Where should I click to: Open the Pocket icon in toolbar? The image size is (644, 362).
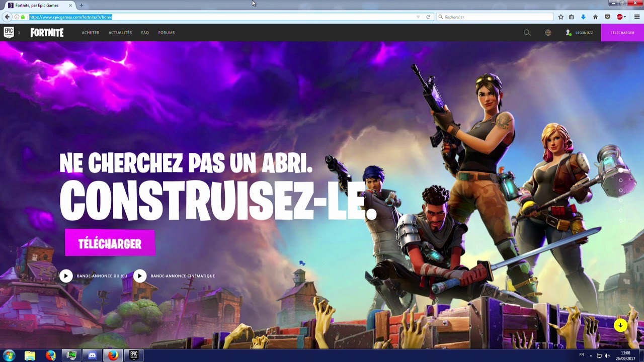pos(607,17)
